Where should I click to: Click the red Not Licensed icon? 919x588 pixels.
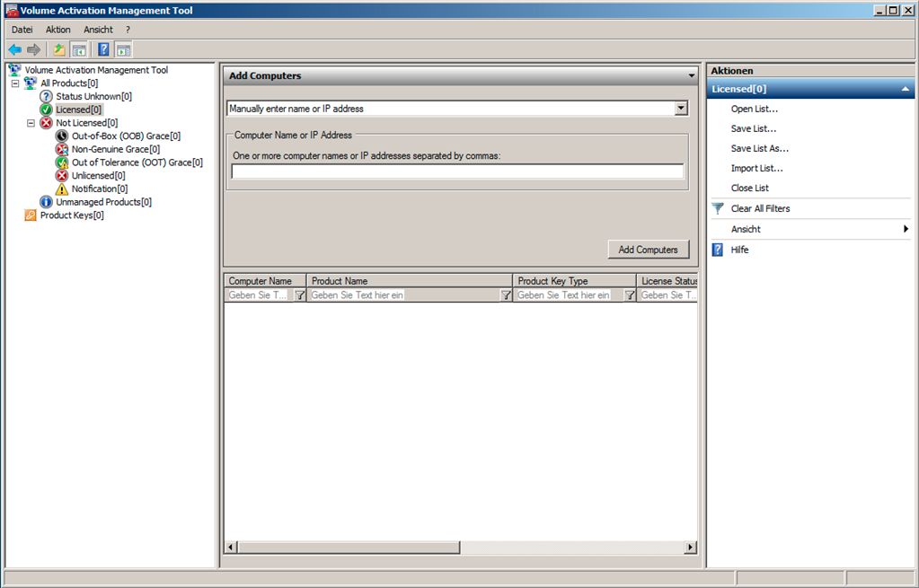tap(46, 123)
